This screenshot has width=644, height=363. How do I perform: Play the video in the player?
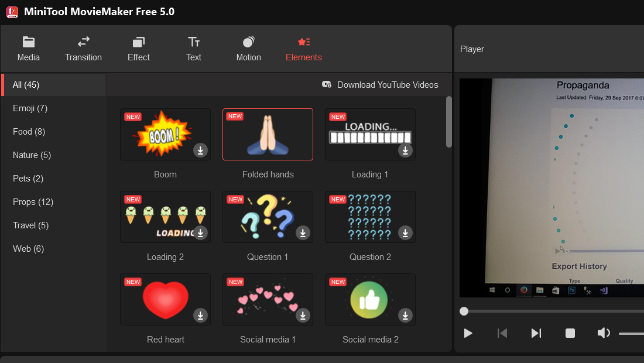(468, 333)
